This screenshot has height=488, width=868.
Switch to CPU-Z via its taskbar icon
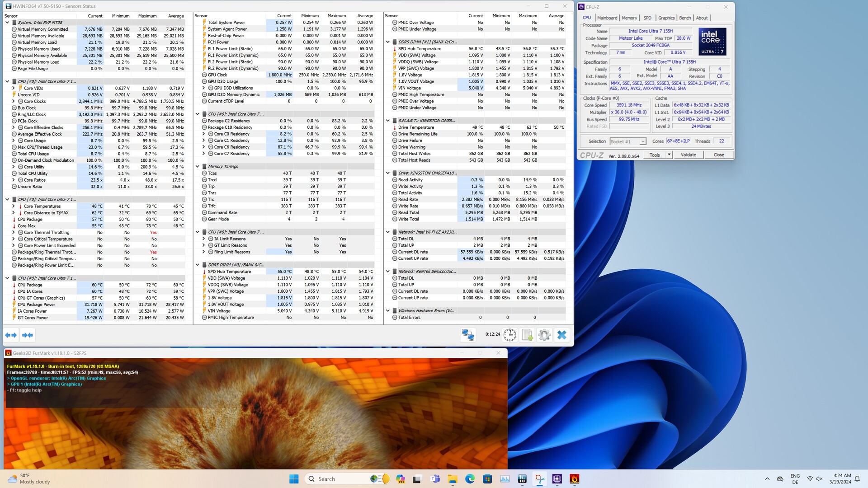click(557, 479)
